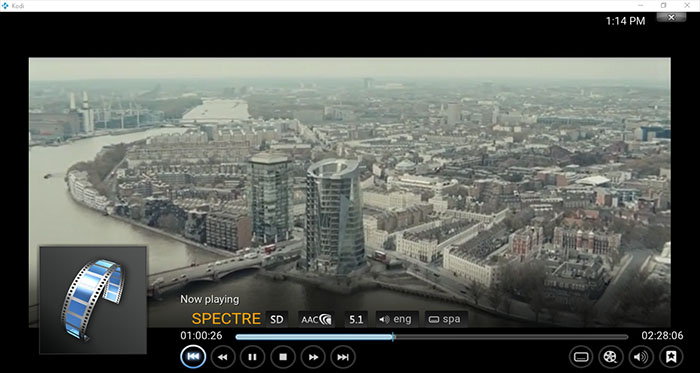Rewind the Spectre video
Image resolution: width=700 pixels, height=373 pixels.
pos(223,357)
